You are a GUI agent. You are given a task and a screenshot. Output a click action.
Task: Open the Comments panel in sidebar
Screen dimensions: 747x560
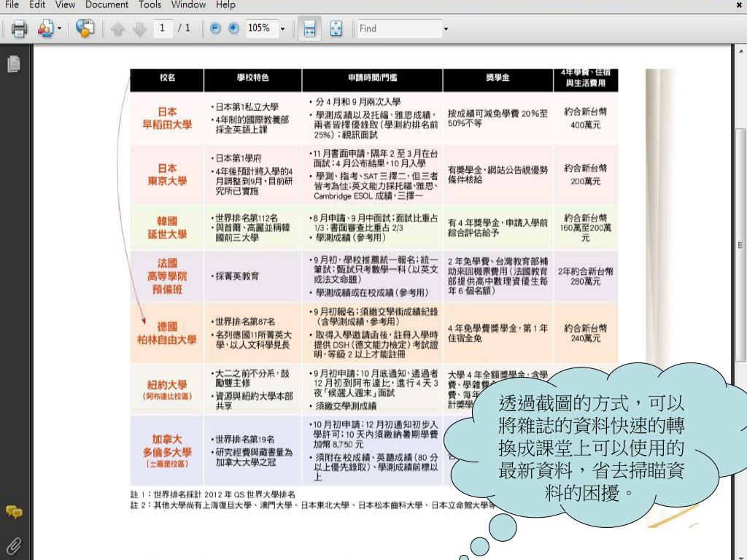point(14,513)
